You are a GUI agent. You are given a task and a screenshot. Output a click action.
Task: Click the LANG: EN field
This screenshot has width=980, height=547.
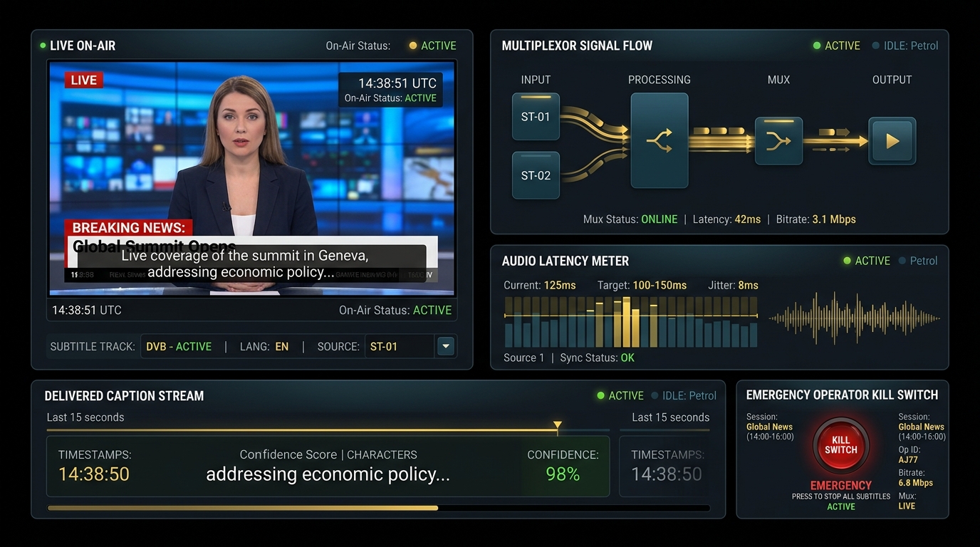pos(264,347)
